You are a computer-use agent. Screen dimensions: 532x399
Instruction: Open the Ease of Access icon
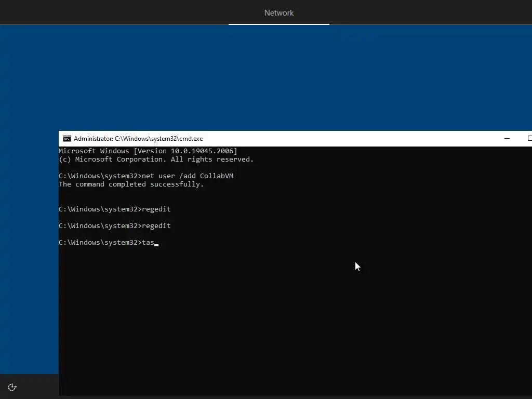(12, 387)
